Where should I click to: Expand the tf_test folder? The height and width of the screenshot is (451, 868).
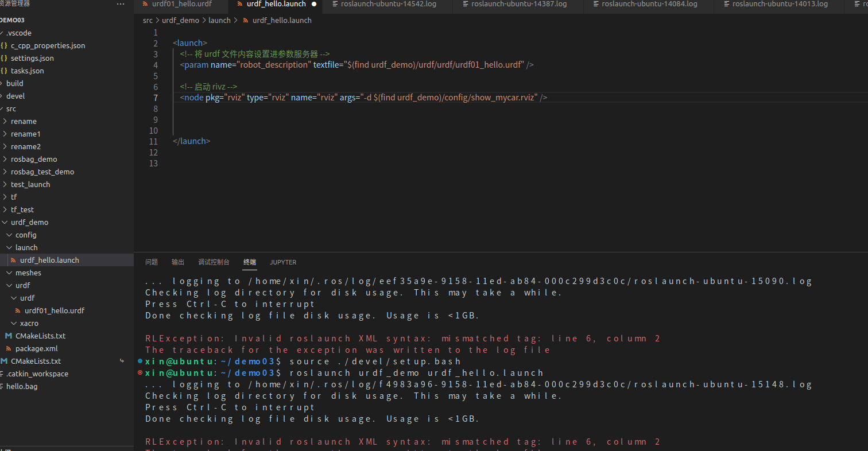point(5,209)
